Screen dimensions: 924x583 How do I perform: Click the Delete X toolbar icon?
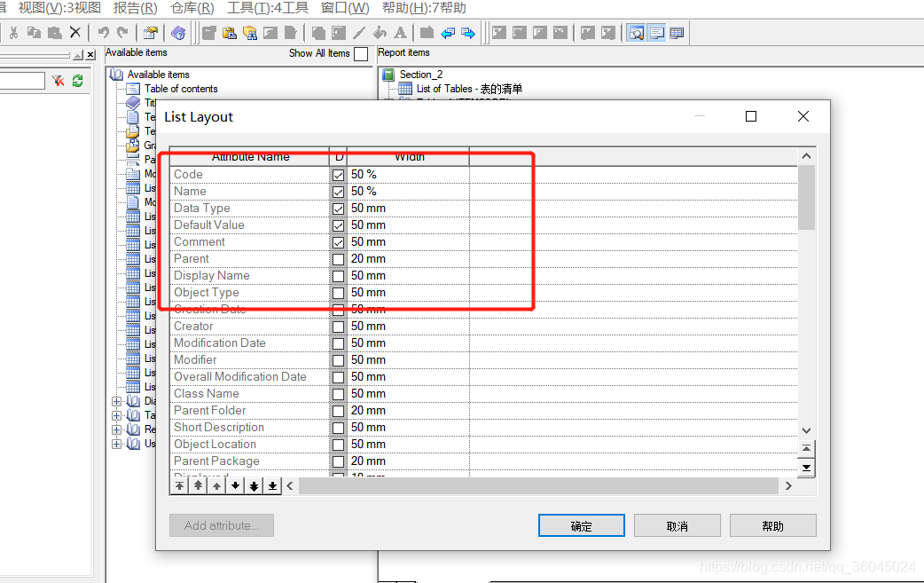74,33
